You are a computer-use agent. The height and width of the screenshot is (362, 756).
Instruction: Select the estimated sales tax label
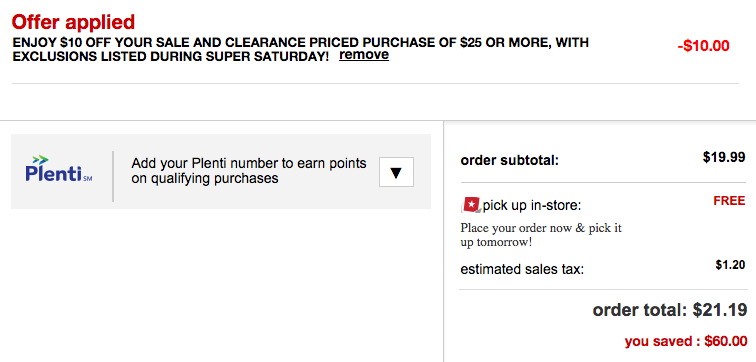522,269
